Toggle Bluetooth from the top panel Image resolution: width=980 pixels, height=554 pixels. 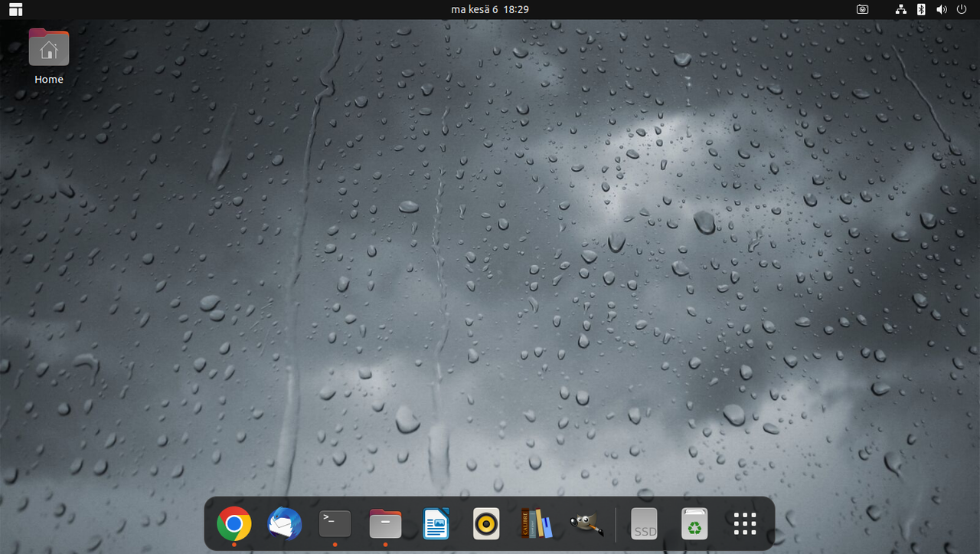(x=920, y=10)
